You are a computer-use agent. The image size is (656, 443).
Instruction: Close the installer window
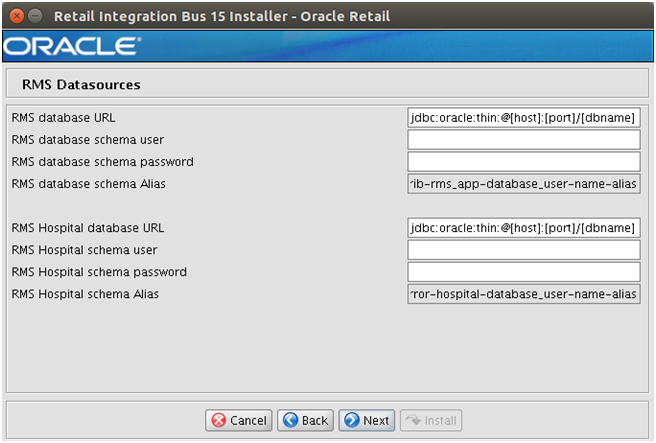[x=17, y=16]
